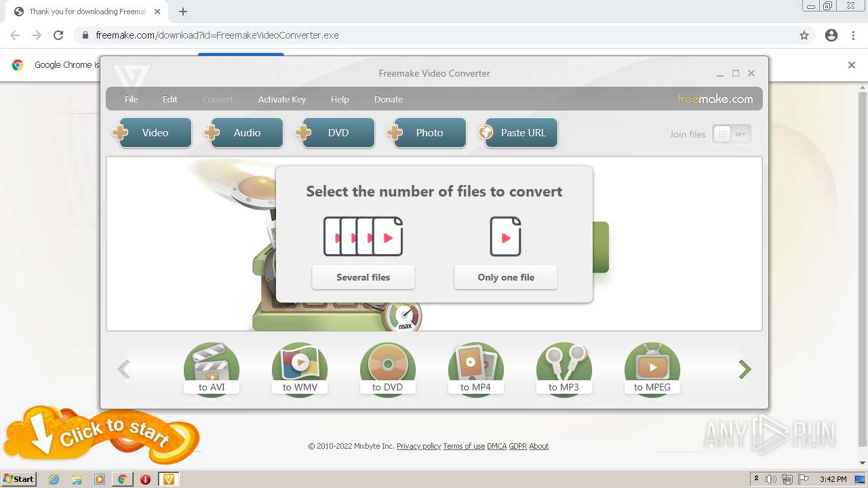
Task: Open the Edit menu
Action: pos(170,99)
